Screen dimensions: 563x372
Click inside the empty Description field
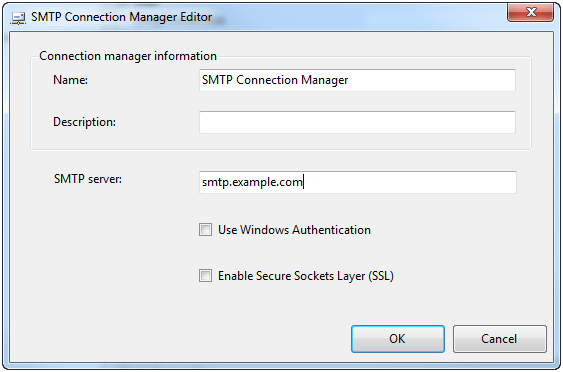[x=358, y=122]
